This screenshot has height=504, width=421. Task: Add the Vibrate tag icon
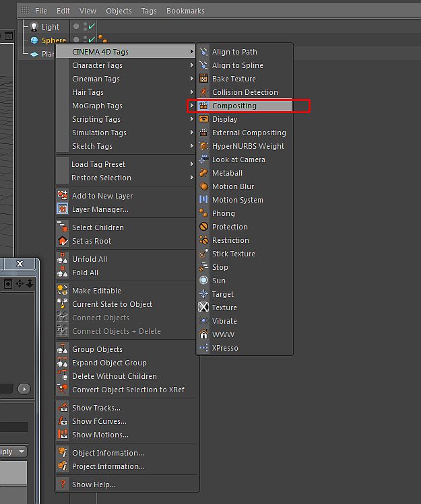click(203, 321)
